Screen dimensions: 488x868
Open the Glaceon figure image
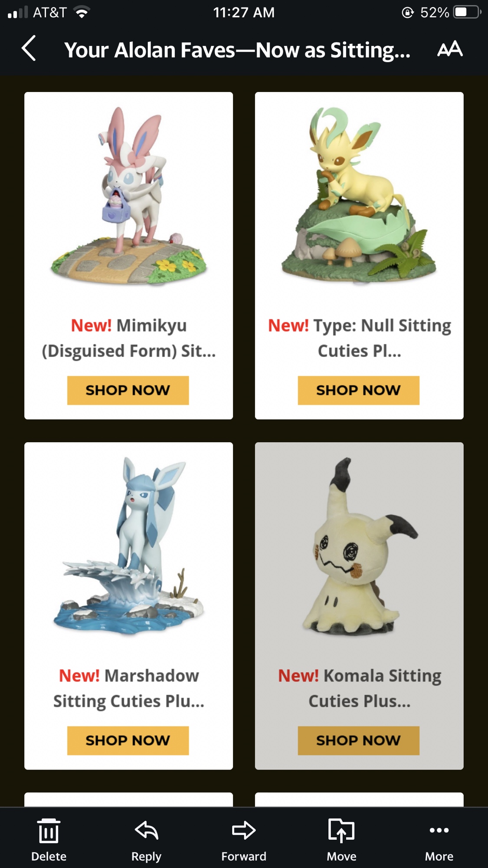click(129, 545)
